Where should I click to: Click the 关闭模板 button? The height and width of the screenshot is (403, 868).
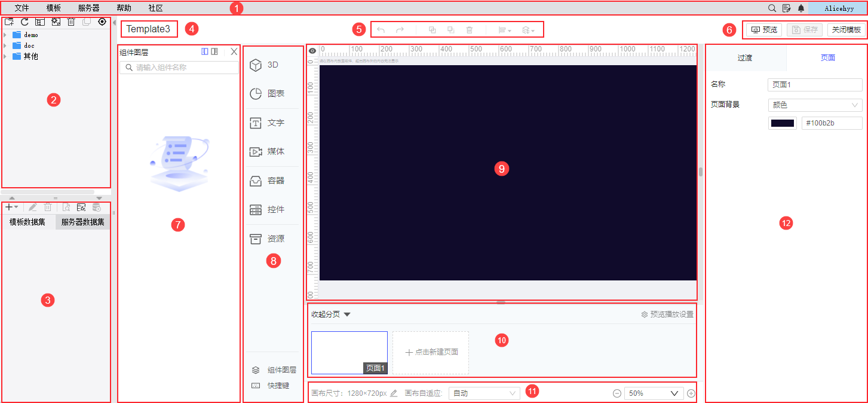coord(846,30)
